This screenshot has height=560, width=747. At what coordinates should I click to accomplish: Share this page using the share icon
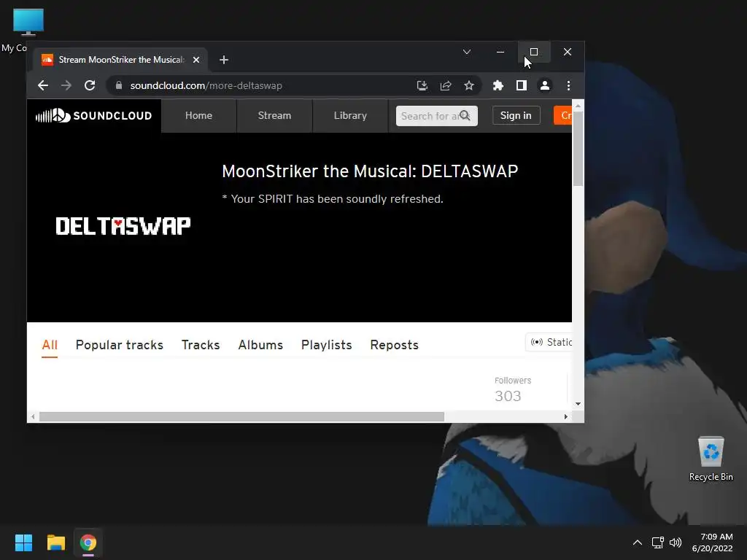(446, 86)
